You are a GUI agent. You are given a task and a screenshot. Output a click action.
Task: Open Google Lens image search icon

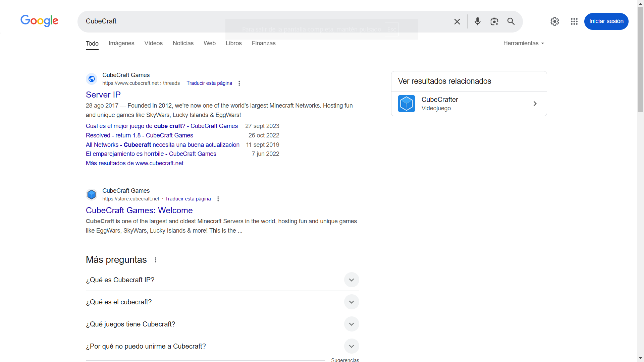point(494,21)
